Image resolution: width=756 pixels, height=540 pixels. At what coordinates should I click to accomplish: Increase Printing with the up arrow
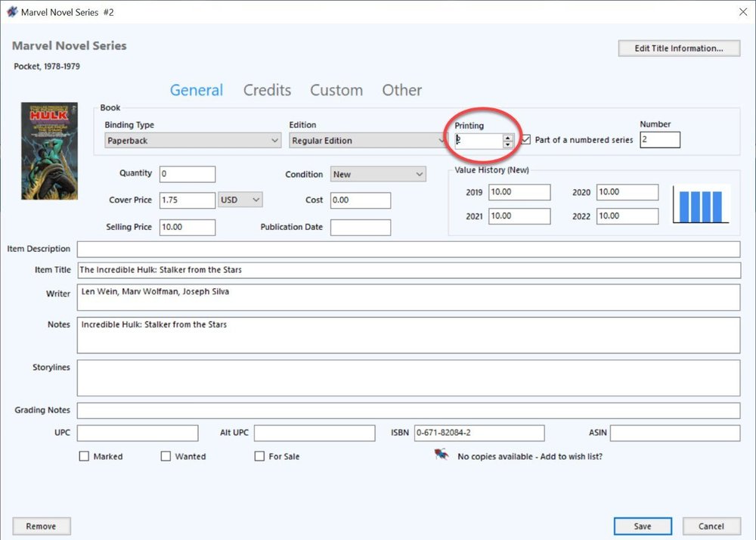(507, 138)
